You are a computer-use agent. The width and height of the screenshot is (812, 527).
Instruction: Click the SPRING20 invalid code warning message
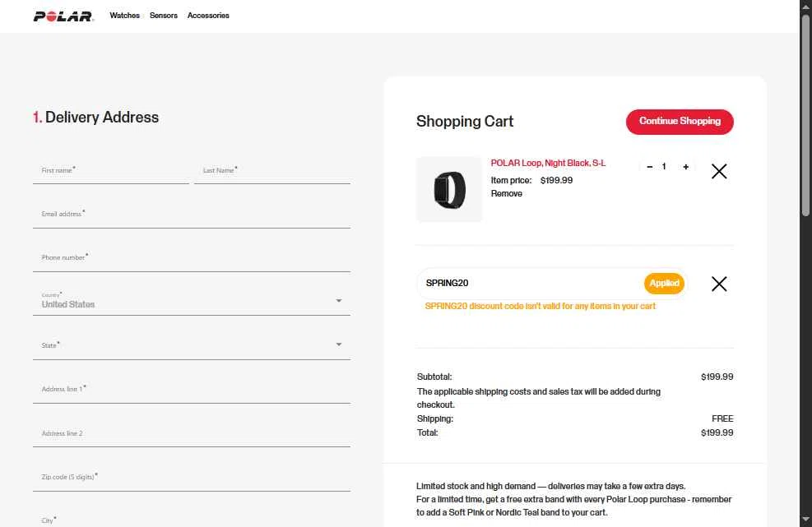(x=541, y=307)
